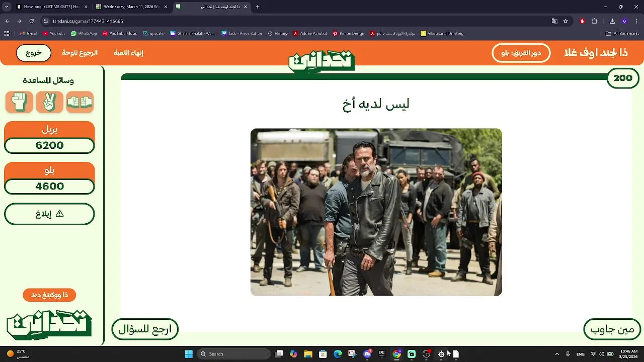Image resolution: width=644 pixels, height=362 pixels.
Task: Open the Chrome three-dot menu
Action: tap(636, 21)
